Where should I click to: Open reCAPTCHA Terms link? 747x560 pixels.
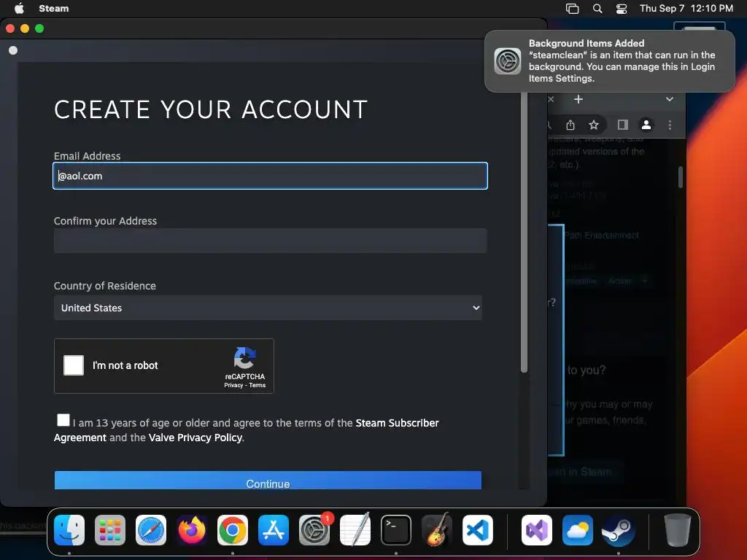click(x=258, y=385)
